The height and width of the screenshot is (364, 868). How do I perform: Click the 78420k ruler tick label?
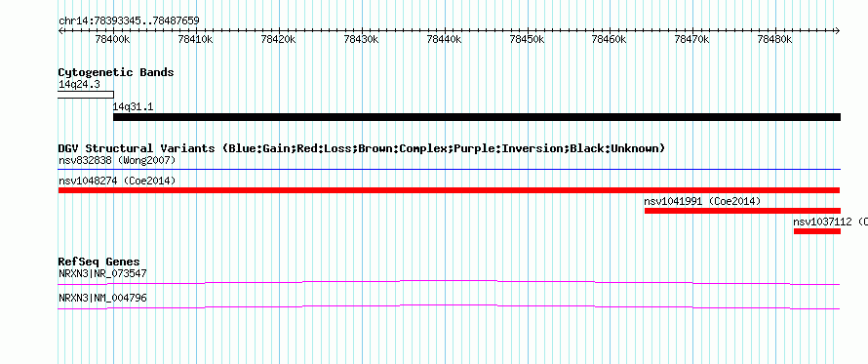coord(279,39)
